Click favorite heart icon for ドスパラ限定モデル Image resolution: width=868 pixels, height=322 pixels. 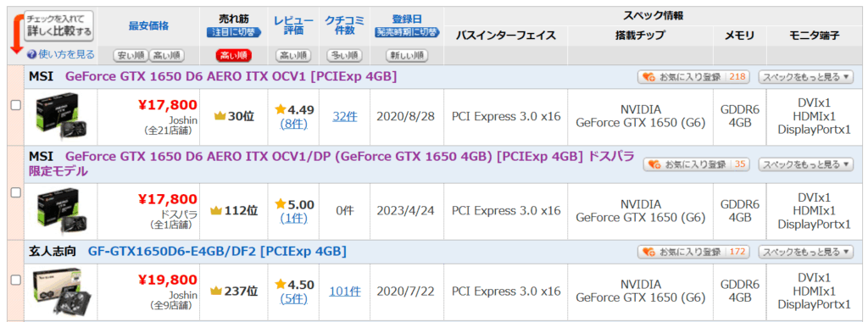pyautogui.click(x=654, y=164)
